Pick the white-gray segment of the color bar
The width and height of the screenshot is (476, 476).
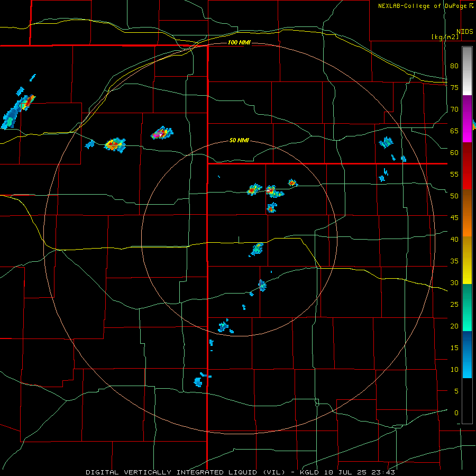(x=467, y=71)
